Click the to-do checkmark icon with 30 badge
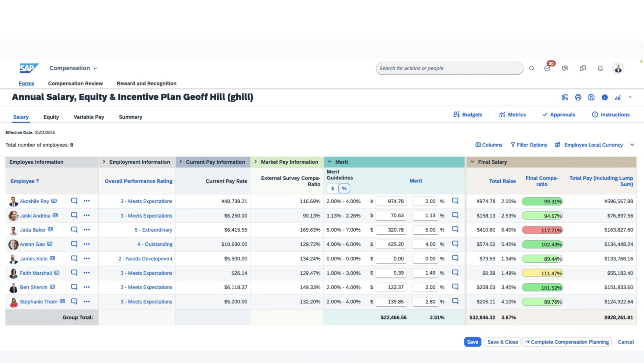The width and height of the screenshot is (644, 363). click(547, 68)
